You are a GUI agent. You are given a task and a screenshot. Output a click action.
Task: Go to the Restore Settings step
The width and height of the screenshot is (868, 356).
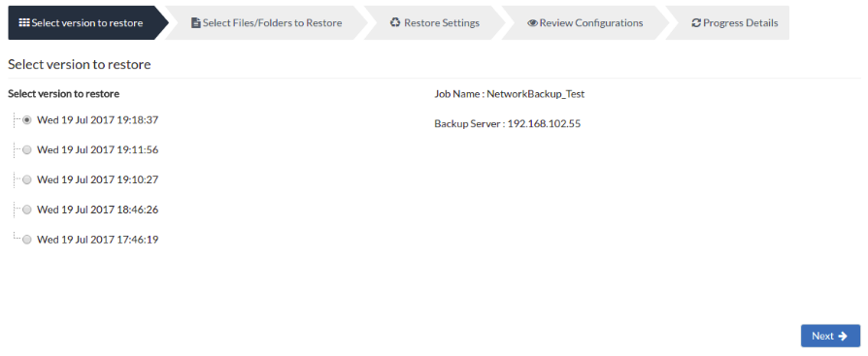pos(435,22)
